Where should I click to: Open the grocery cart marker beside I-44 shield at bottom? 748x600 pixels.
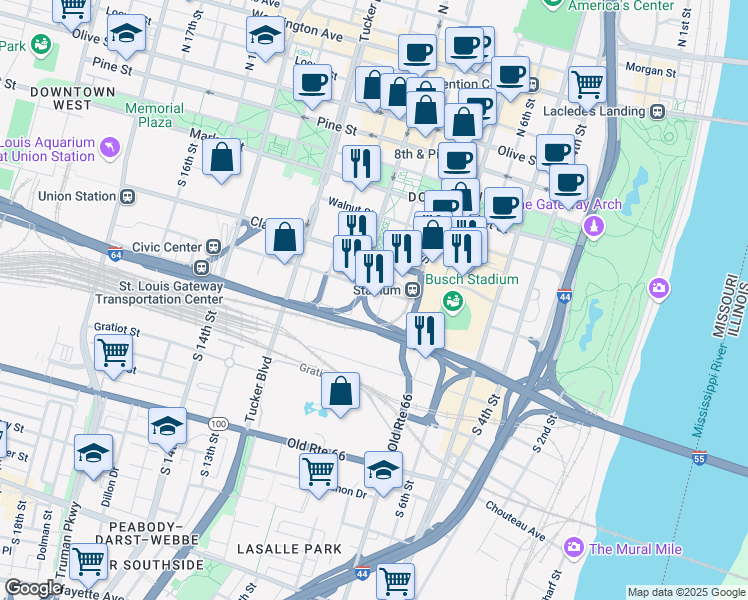point(395,582)
